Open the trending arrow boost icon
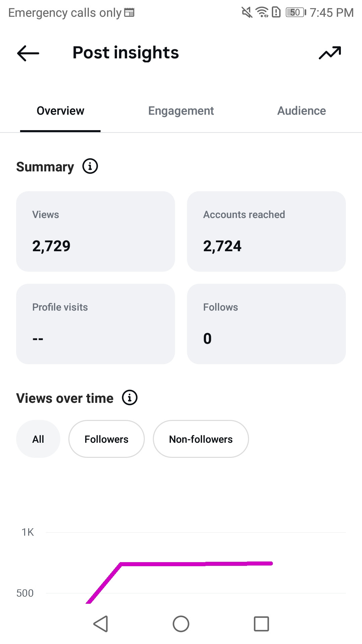This screenshot has height=644, width=362. pyautogui.click(x=330, y=53)
